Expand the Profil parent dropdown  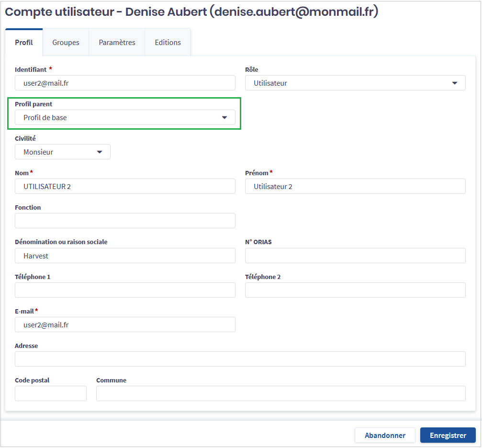125,118
